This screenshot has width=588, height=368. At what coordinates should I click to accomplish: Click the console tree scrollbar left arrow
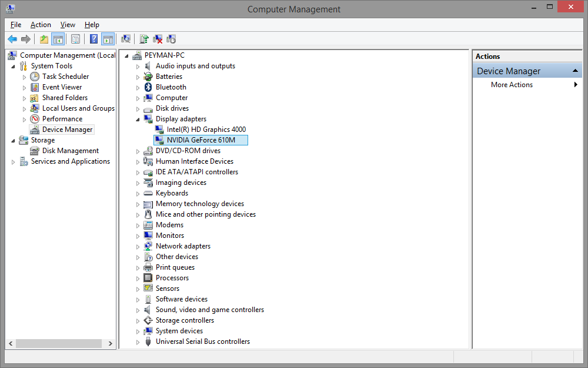(x=11, y=344)
